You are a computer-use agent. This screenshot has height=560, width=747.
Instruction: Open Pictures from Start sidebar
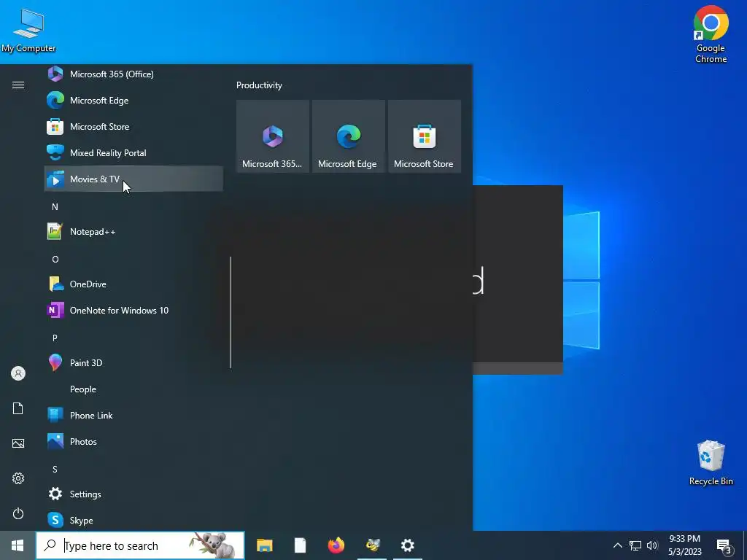click(x=18, y=443)
